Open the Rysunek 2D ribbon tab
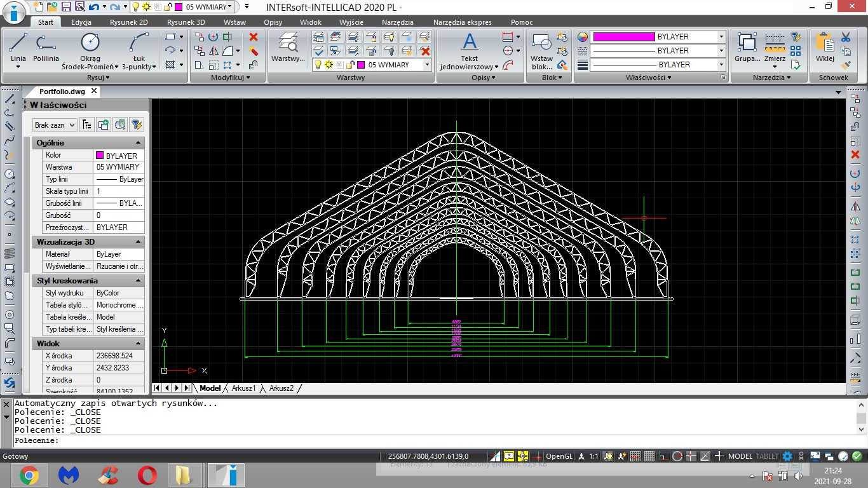This screenshot has width=868, height=488. click(128, 22)
